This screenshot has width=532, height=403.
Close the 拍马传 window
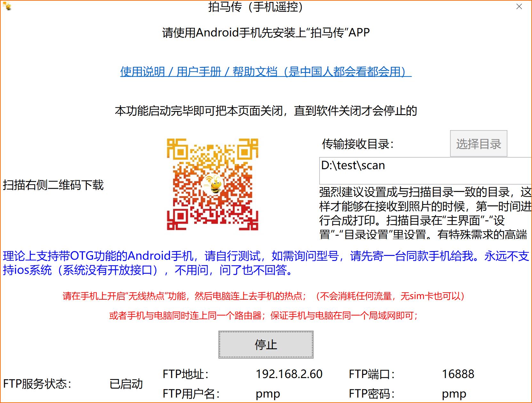pos(519,7)
